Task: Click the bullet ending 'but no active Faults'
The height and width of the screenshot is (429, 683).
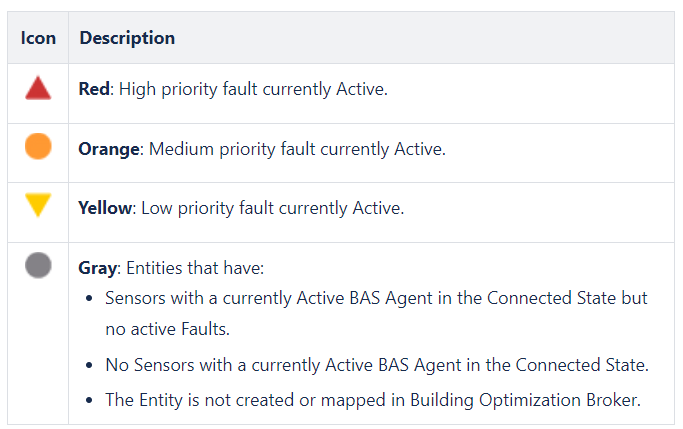Action: [376, 298]
